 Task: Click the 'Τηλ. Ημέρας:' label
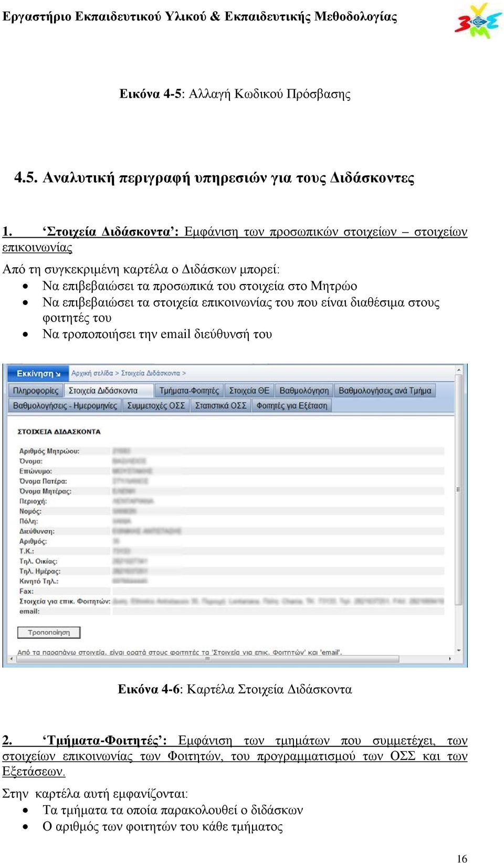40,571
